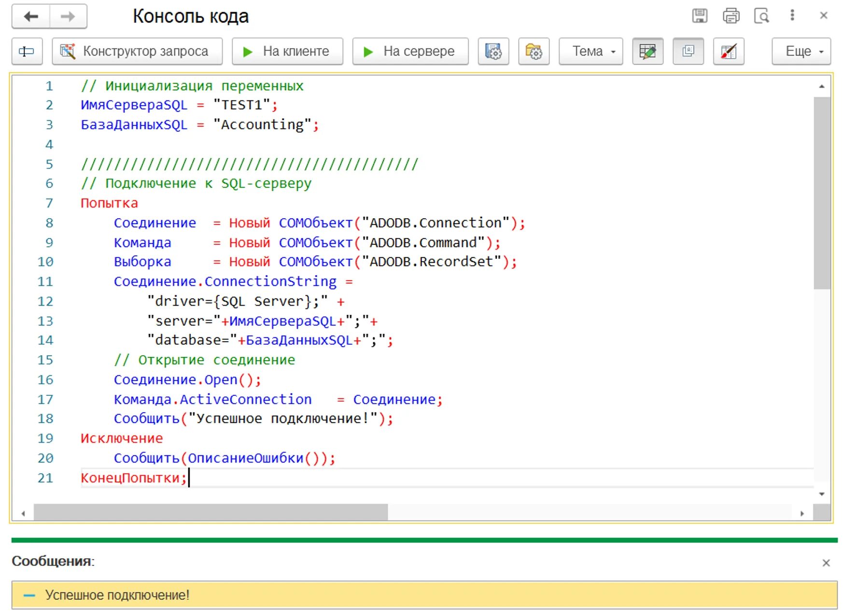Print using the printer icon
Viewport: 843px width, 616px height.
[731, 16]
